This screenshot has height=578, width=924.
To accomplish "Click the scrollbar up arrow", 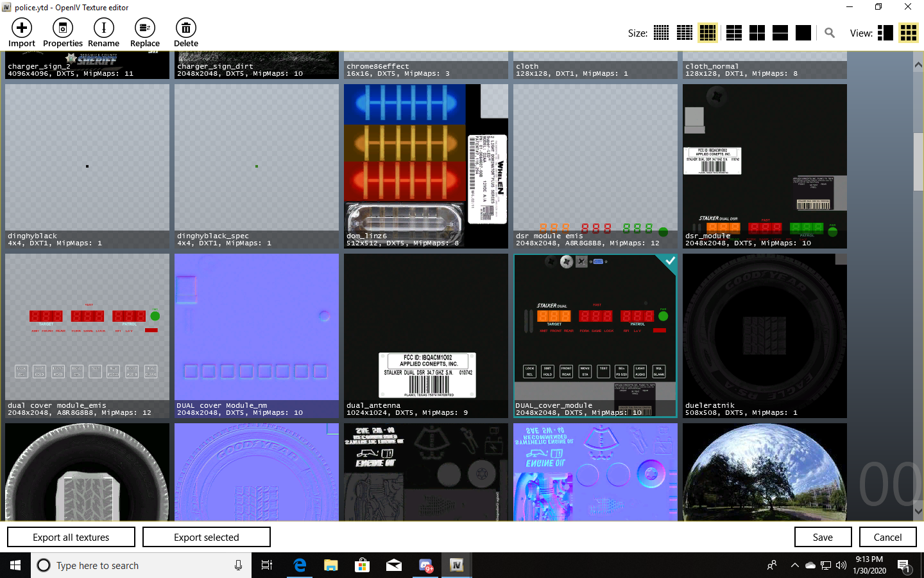I will [x=918, y=66].
